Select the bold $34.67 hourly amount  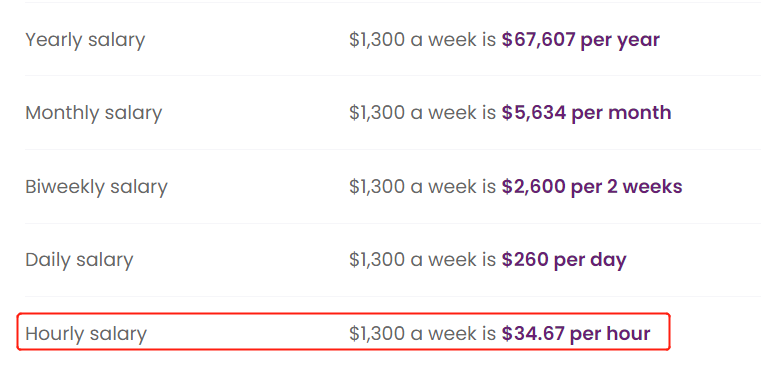pyautogui.click(x=533, y=334)
